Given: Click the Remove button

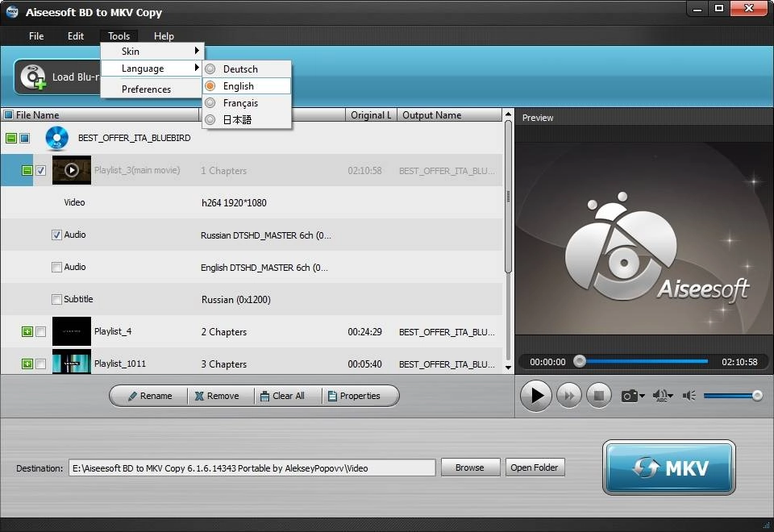Looking at the screenshot, I should [220, 397].
